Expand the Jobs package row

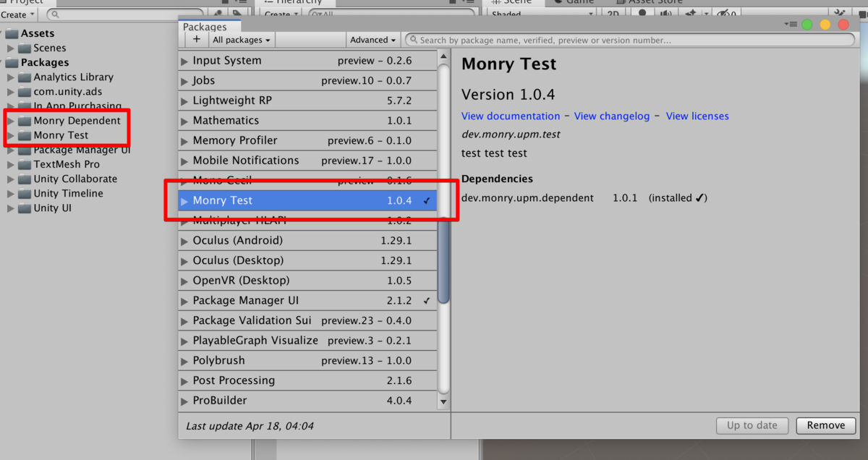click(185, 81)
